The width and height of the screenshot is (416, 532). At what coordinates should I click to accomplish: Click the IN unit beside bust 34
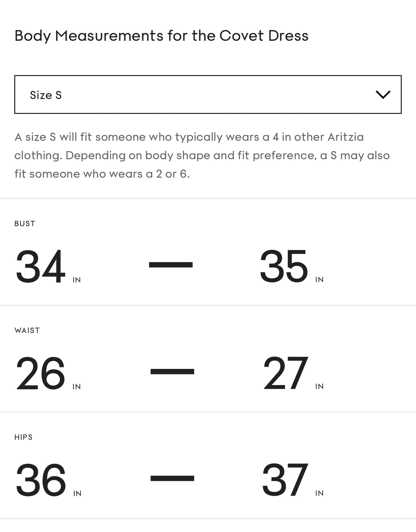(x=77, y=280)
